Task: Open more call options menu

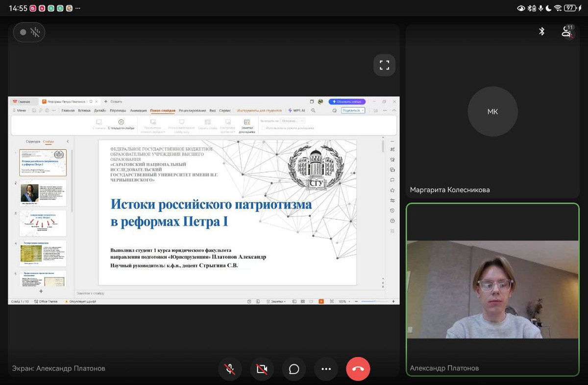Action: [x=326, y=369]
